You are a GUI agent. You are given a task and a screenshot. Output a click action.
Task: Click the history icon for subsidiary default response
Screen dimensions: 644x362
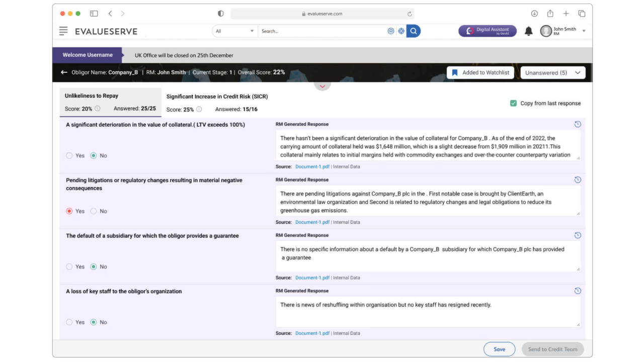[578, 235]
